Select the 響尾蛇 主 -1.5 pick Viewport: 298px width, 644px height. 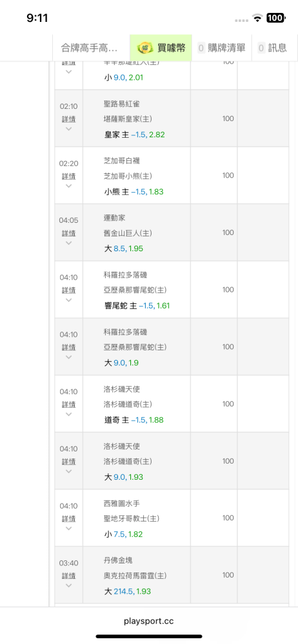(x=137, y=306)
